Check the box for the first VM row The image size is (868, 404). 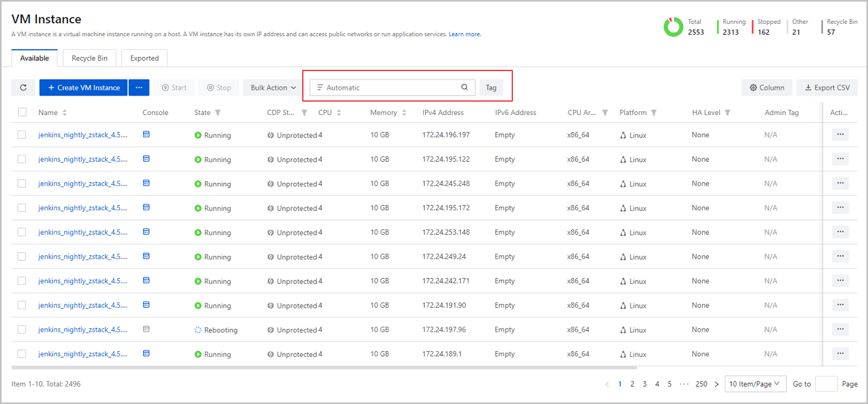pyautogui.click(x=22, y=134)
